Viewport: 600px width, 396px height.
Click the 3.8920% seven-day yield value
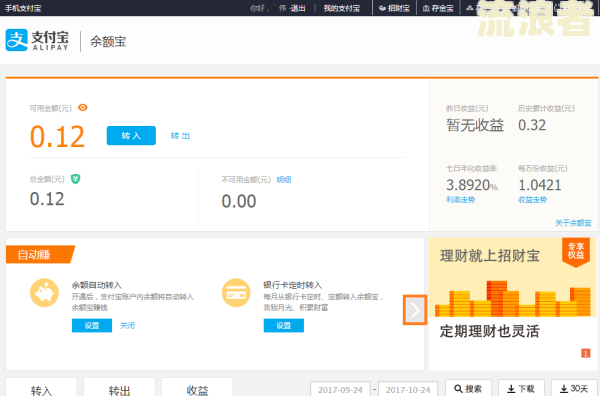pyautogui.click(x=472, y=185)
